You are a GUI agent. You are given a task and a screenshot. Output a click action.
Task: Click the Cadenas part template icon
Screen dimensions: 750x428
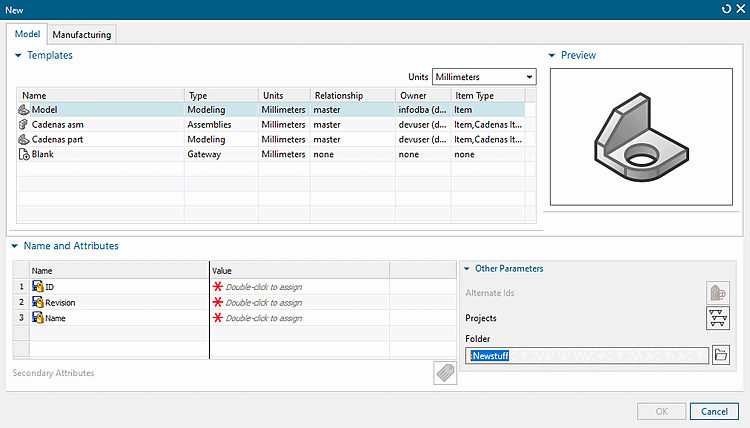coord(24,140)
